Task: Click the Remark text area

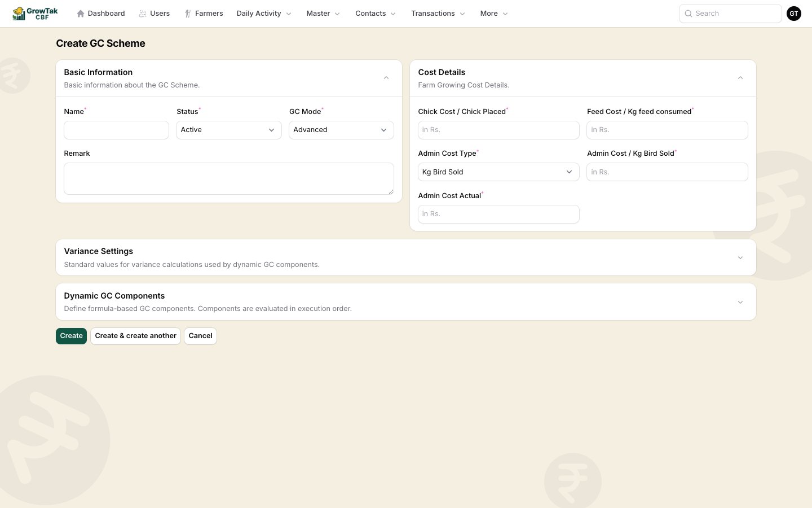Action: (x=229, y=178)
